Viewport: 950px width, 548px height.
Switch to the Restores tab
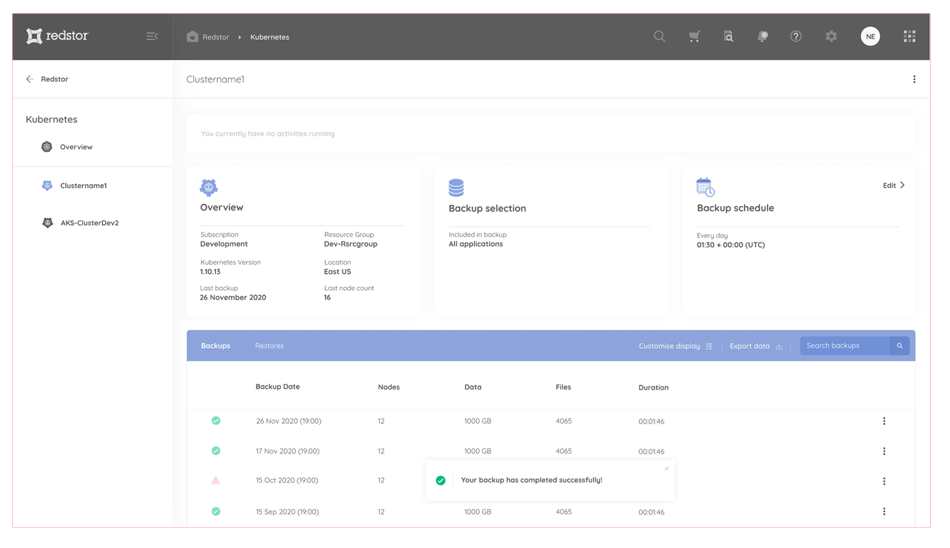tap(270, 346)
